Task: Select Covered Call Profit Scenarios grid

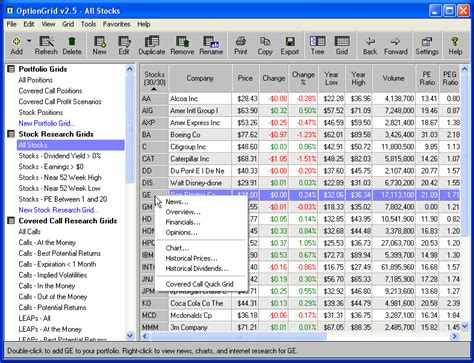Action: coord(60,102)
